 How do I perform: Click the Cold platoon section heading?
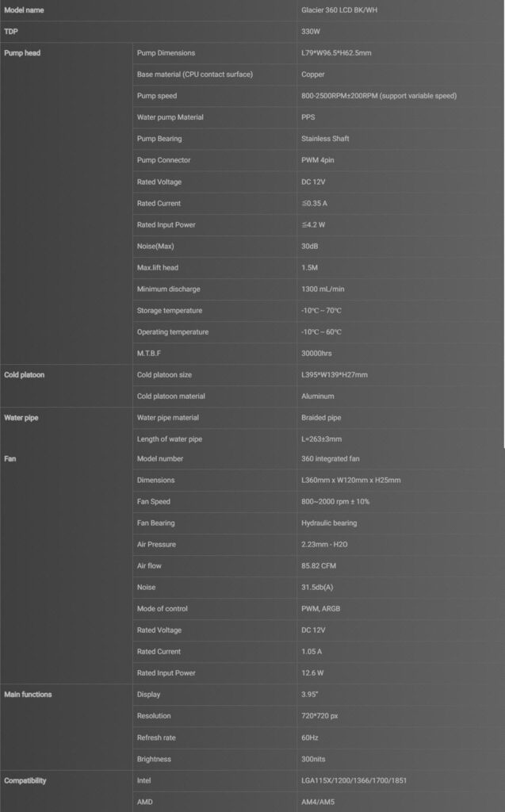click(x=25, y=375)
